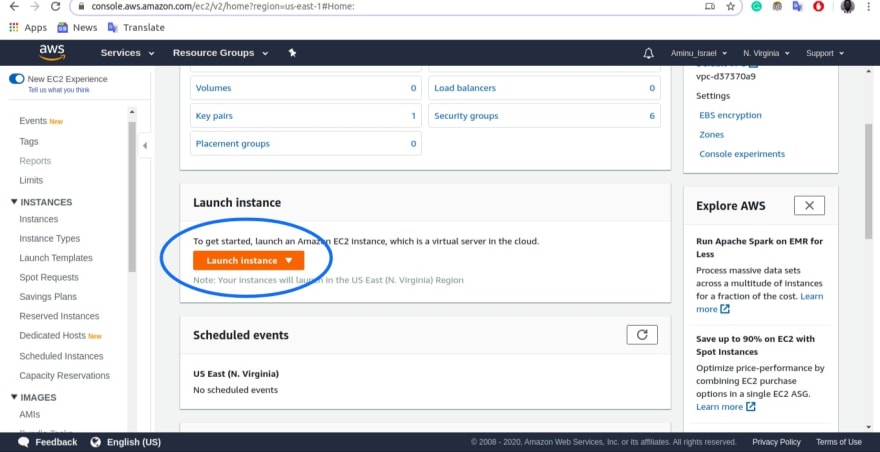This screenshot has width=880, height=452.
Task: Open Aminu_Israel account menu
Action: pyautogui.click(x=699, y=53)
